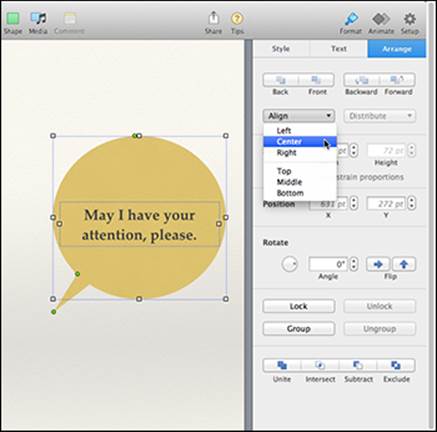Screen dimensions: 437x432
Task: Click the Unlock button
Action: click(x=380, y=306)
